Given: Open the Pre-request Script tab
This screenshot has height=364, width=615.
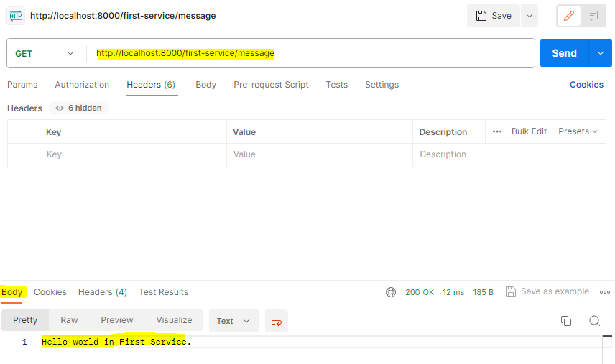Looking at the screenshot, I should click(x=271, y=85).
